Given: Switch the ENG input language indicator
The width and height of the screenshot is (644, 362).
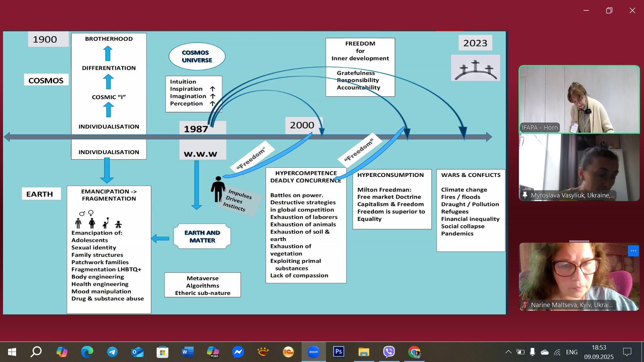Looking at the screenshot, I should point(572,352).
